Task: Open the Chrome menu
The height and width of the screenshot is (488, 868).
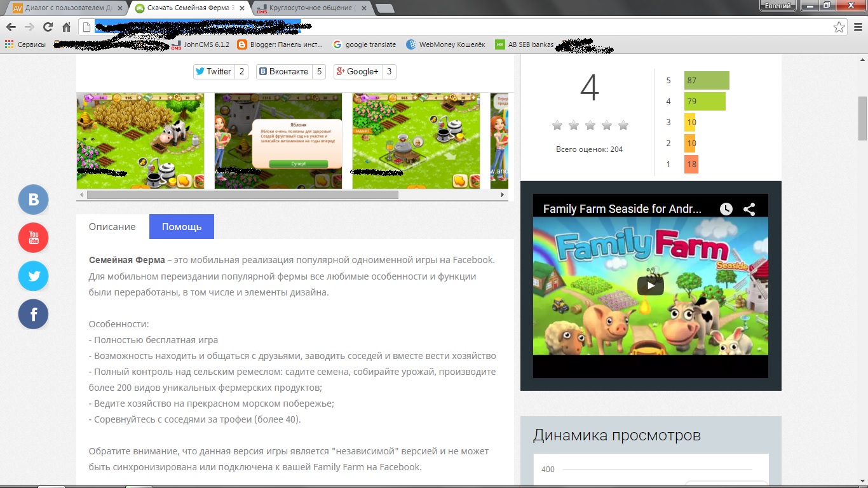Action: tap(857, 27)
